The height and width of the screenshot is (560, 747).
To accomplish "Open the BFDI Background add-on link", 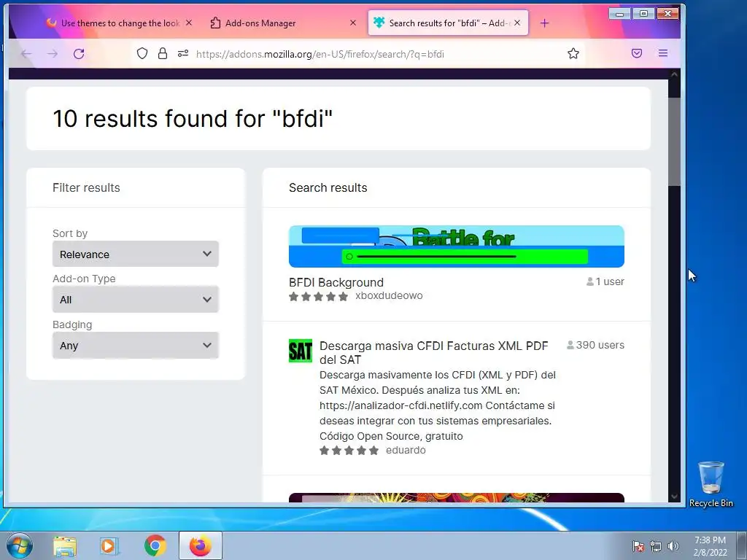I will pos(336,282).
